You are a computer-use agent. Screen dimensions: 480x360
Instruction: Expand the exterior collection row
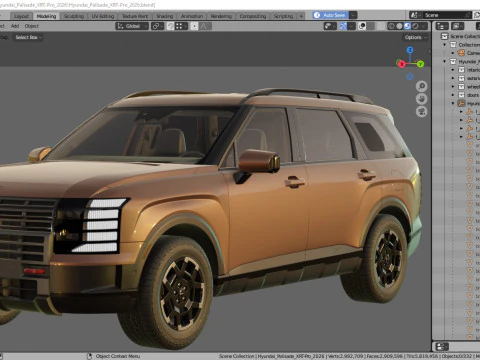coord(453,78)
